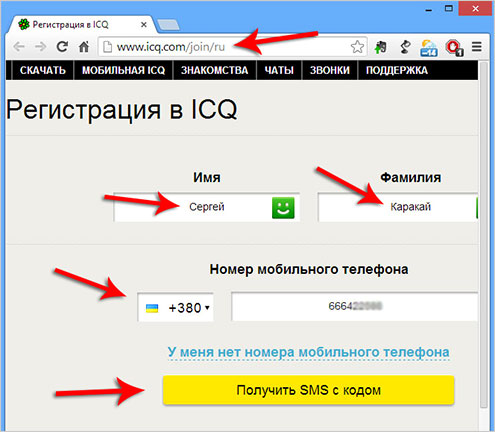Click the browser forward arrow
Image resolution: width=495 pixels, height=432 pixels.
click(40, 47)
